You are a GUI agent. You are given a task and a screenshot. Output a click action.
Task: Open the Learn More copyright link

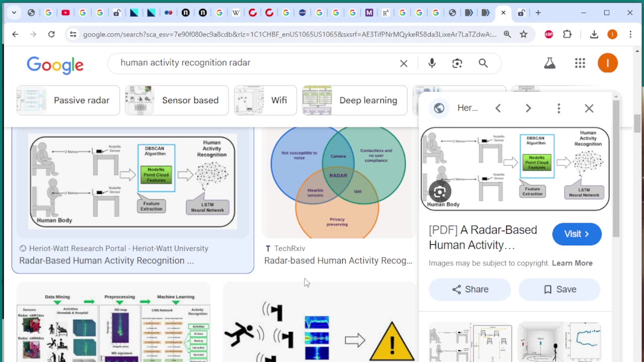[572, 263]
